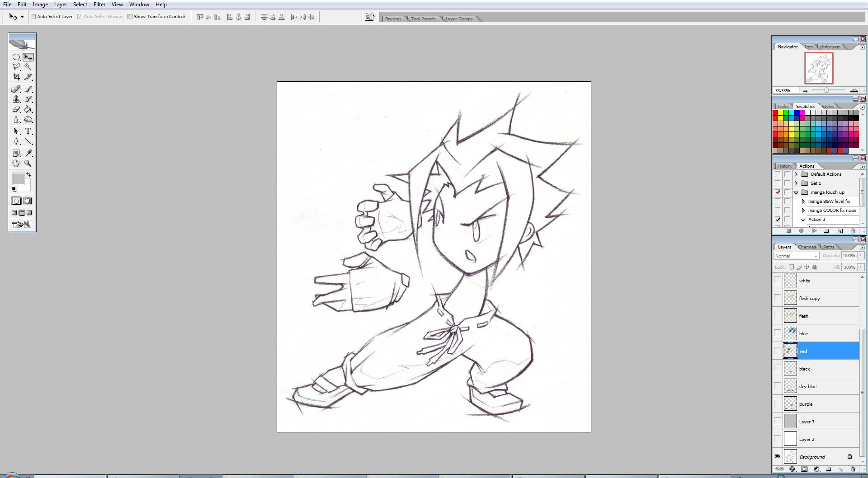Select the Hand tool
Image resolution: width=868 pixels, height=478 pixels.
point(16,163)
